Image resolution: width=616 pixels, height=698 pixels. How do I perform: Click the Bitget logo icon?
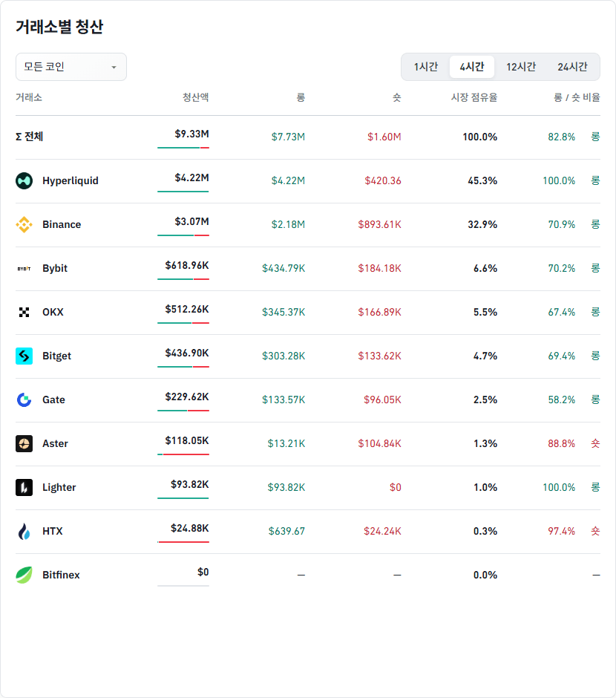pyautogui.click(x=24, y=356)
